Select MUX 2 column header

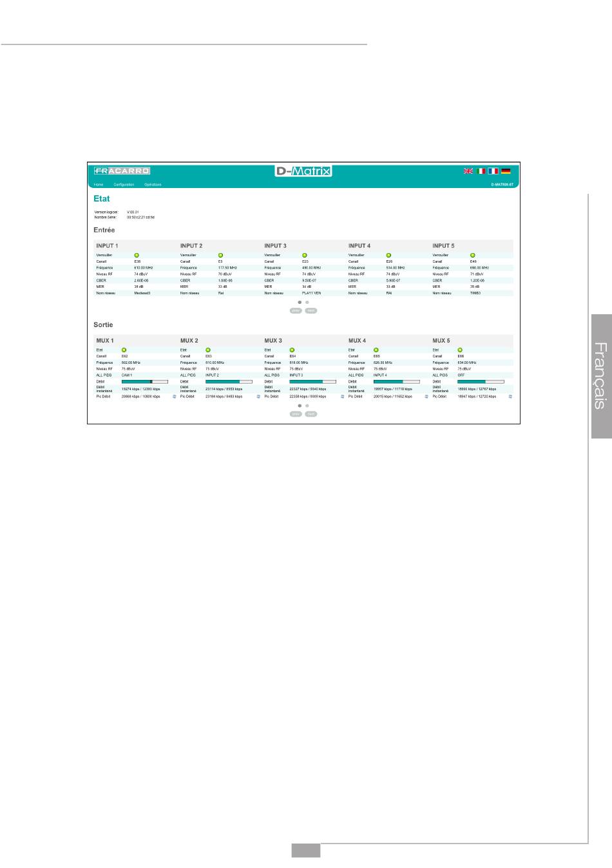(189, 341)
